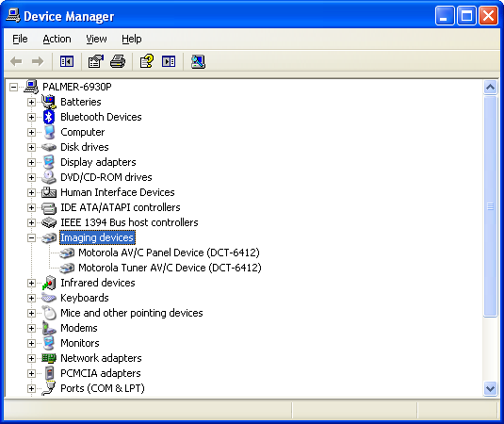504x424 pixels.
Task: Click the Network adapters icon
Action: click(49, 358)
